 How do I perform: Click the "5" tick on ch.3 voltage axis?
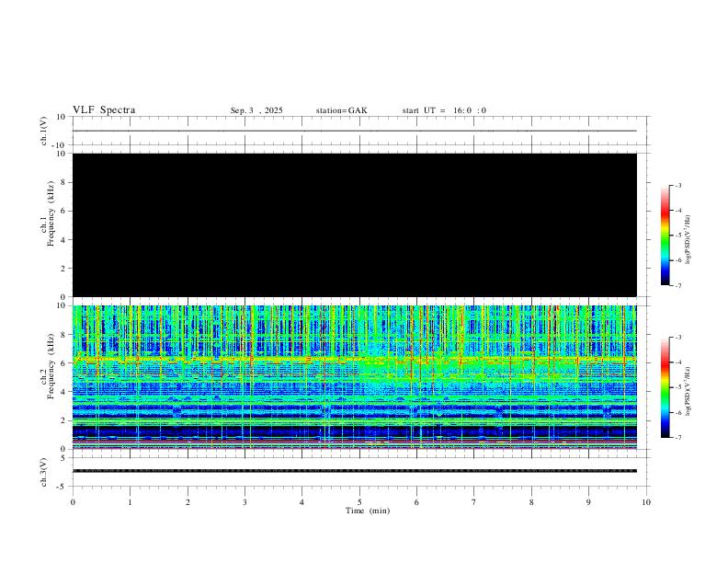point(63,458)
